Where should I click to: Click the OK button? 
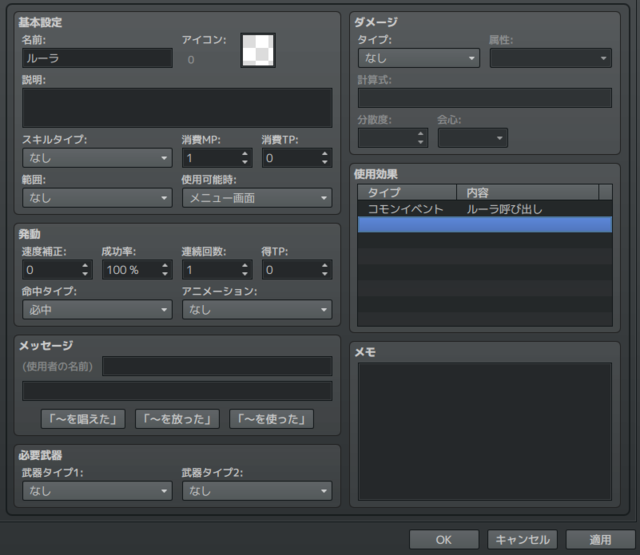(444, 540)
